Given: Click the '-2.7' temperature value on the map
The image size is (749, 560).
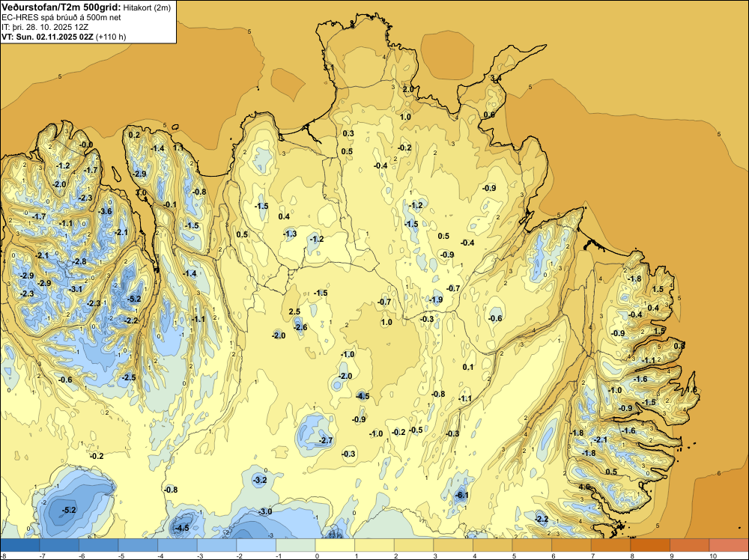Looking at the screenshot, I should [325, 440].
